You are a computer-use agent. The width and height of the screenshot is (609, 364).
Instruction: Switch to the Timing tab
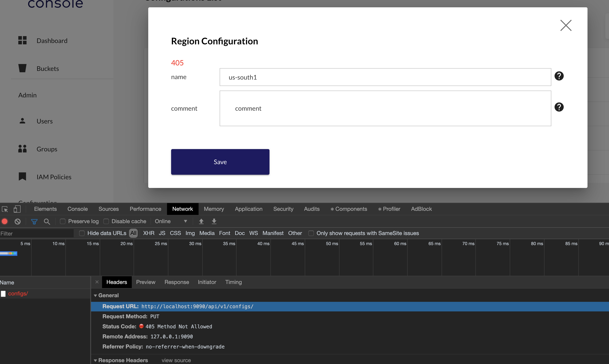[234, 282]
